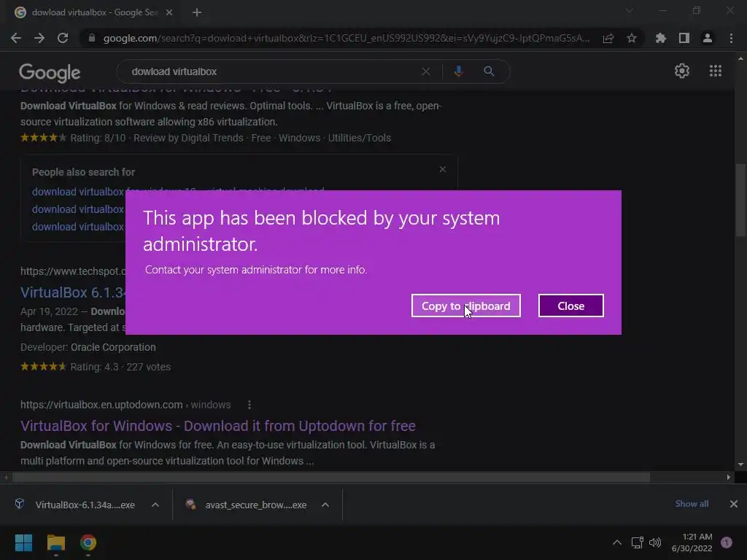The image size is (747, 560).
Task: Expand VirtualBox-6.1.34a exe download options
Action: pyautogui.click(x=155, y=505)
